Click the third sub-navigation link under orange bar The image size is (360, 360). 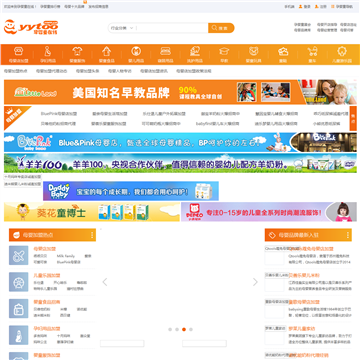tap(88, 71)
